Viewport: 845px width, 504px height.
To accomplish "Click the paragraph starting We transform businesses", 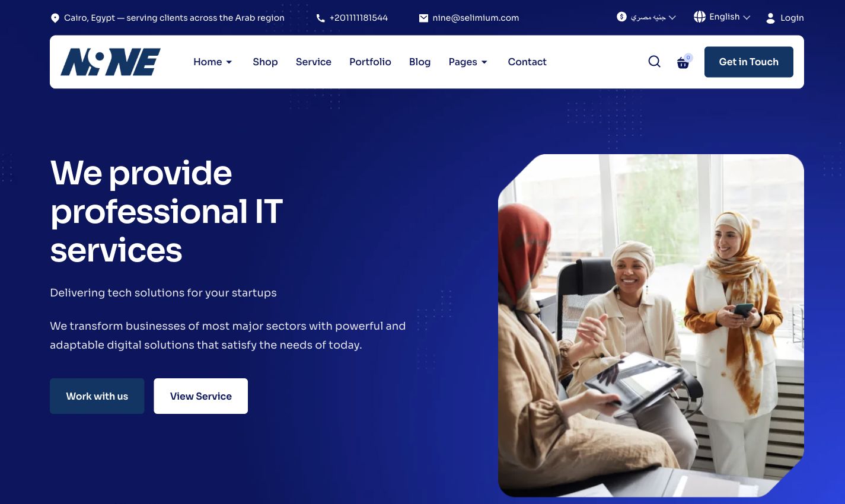I will pyautogui.click(x=228, y=336).
